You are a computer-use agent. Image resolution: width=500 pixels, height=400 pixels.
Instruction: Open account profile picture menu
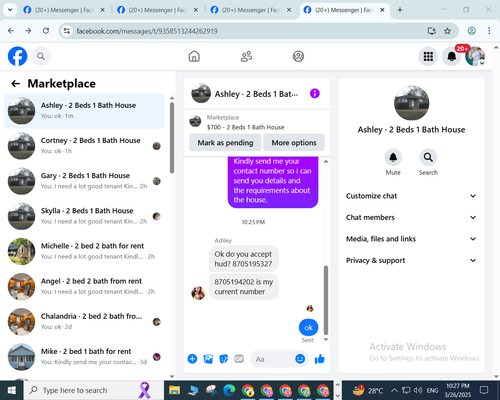click(475, 56)
